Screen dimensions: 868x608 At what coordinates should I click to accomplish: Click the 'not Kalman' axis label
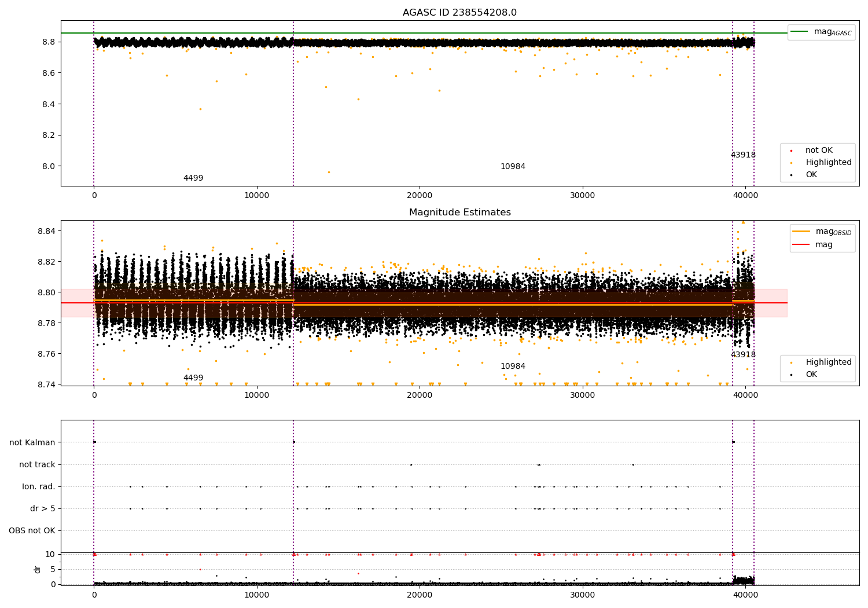point(32,443)
